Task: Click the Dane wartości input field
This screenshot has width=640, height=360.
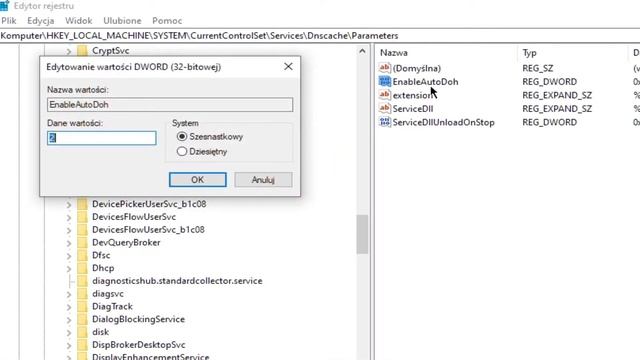Action: pyautogui.click(x=102, y=138)
